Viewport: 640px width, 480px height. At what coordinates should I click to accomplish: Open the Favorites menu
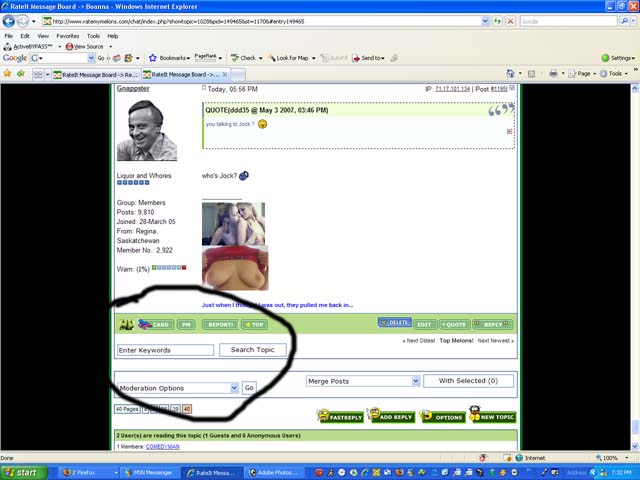click(x=68, y=36)
